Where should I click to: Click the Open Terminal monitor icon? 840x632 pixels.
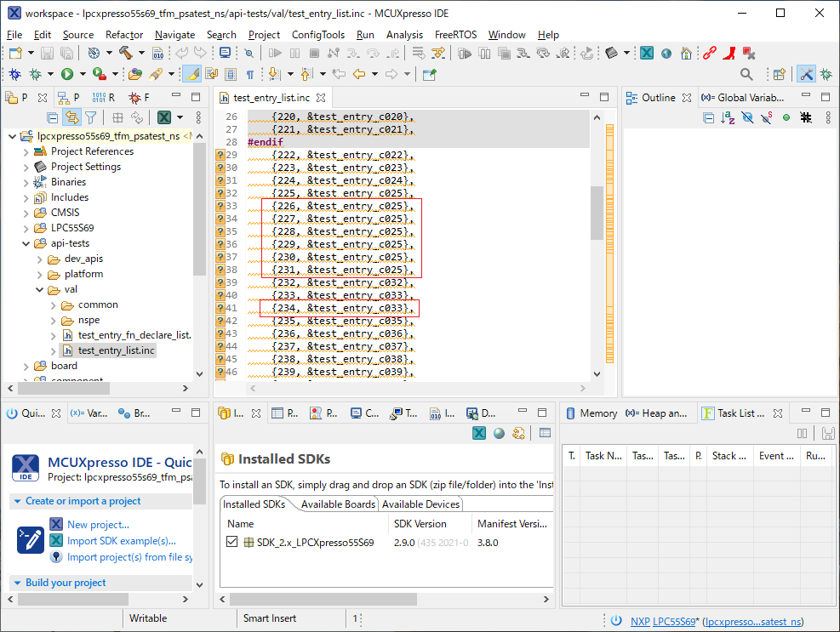(225, 53)
